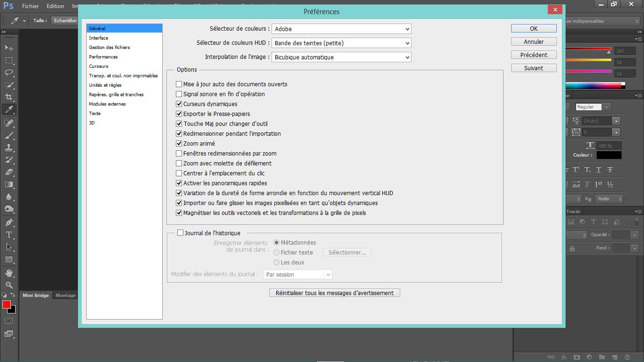Select the Gradient tool
This screenshot has height=362, width=644.
[x=9, y=184]
